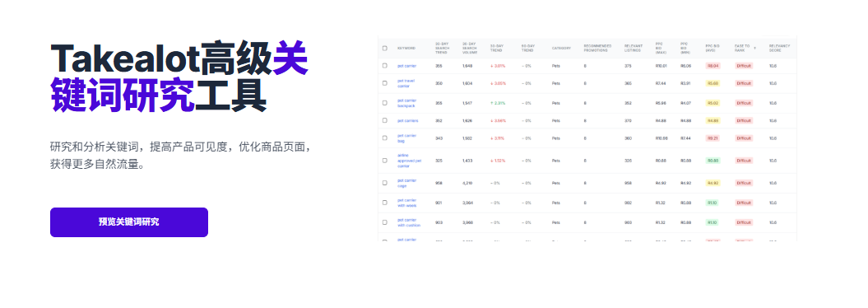Check the 'pet carrier with cushion' checkbox
The height and width of the screenshot is (308, 868).
click(385, 222)
